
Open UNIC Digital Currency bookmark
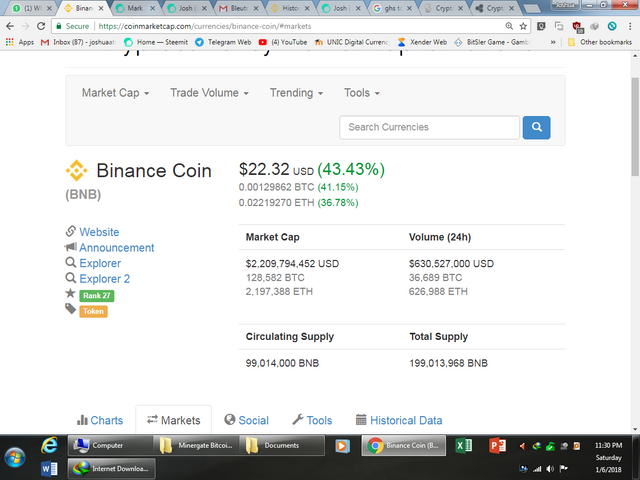pos(352,42)
